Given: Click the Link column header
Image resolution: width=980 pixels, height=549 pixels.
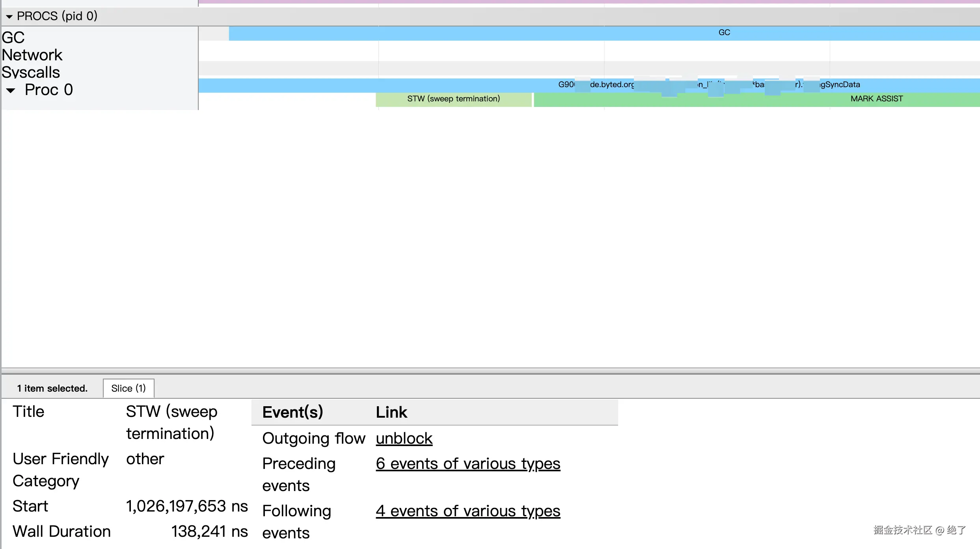Looking at the screenshot, I should (391, 412).
